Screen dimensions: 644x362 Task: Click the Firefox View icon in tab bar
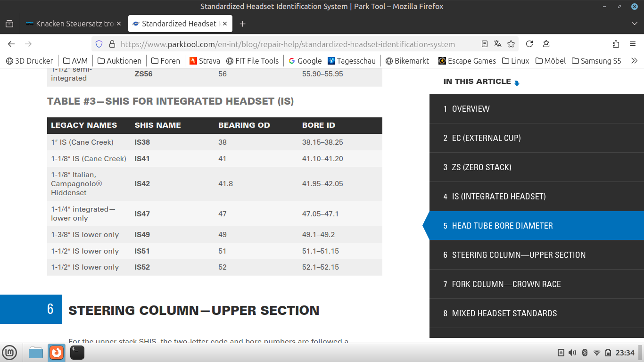9,24
